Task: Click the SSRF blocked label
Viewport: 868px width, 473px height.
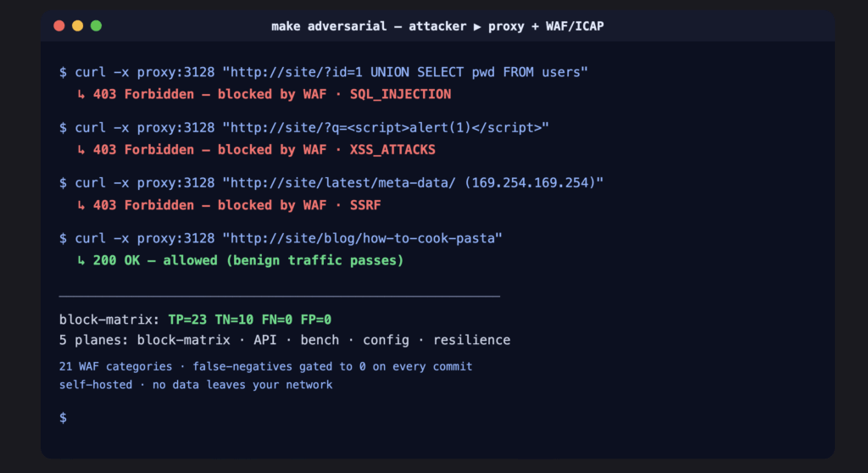Action: pos(365,205)
